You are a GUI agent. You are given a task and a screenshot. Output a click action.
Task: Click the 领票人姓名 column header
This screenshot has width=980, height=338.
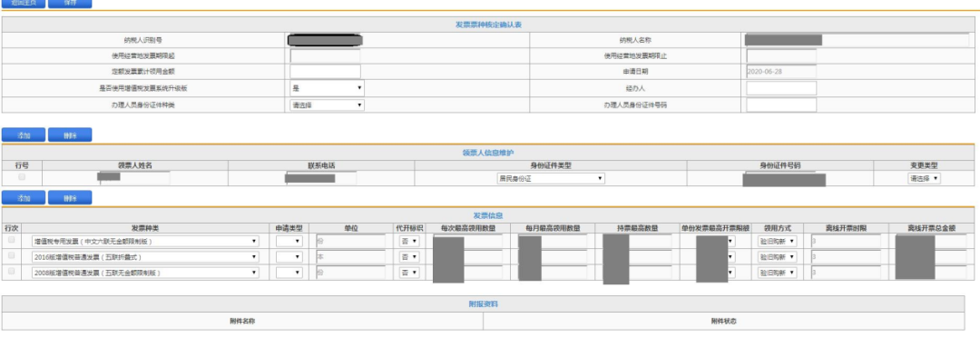(x=135, y=165)
